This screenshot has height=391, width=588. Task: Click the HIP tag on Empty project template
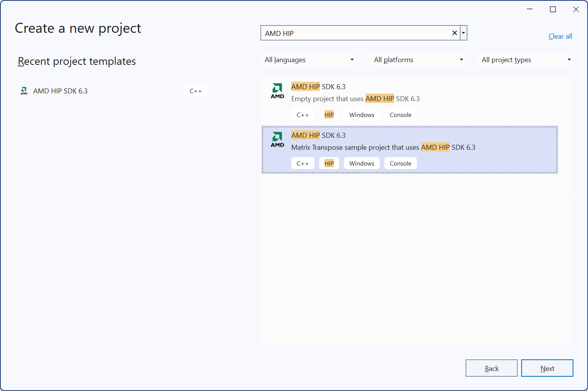pyautogui.click(x=329, y=115)
